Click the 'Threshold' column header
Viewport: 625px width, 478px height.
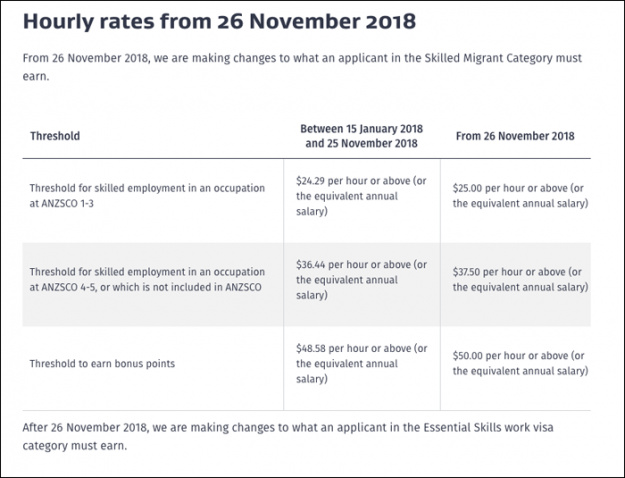(x=55, y=135)
